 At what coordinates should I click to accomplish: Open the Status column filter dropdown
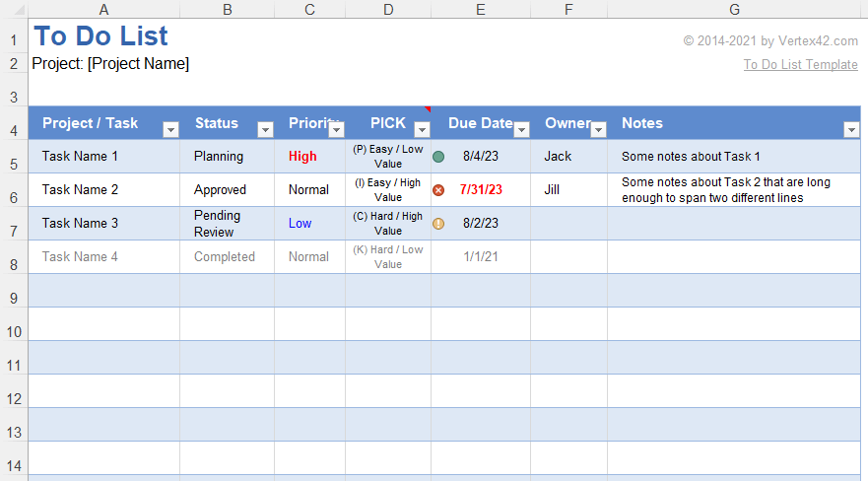coord(266,129)
